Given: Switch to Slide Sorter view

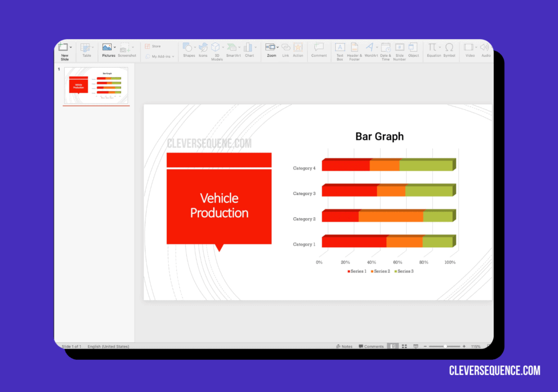Looking at the screenshot, I should pos(404,346).
